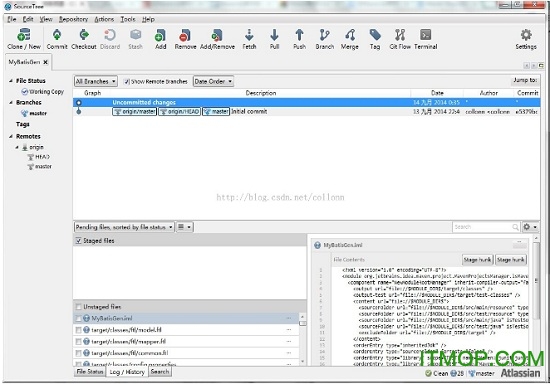Switch to the File Status bottom tab
Viewport: 550px width, 384px height.
[x=90, y=372]
